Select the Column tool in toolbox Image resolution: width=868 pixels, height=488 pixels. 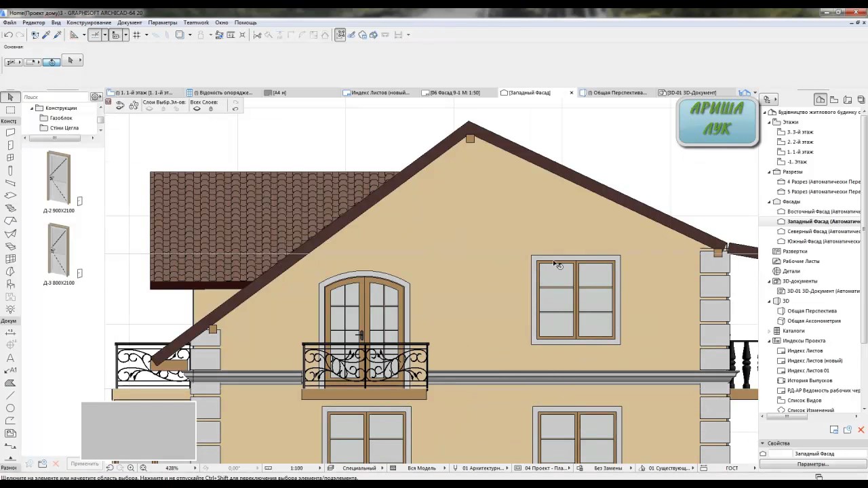coord(10,171)
